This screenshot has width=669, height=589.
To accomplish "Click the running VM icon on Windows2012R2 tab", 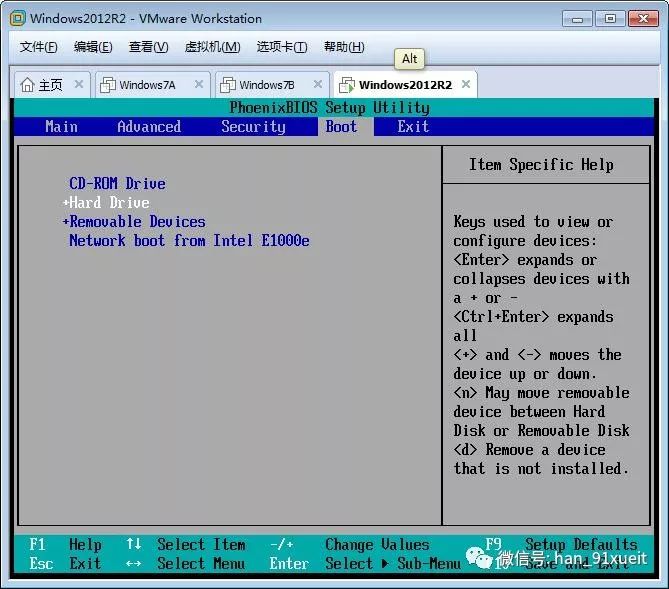I will pyautogui.click(x=346, y=85).
